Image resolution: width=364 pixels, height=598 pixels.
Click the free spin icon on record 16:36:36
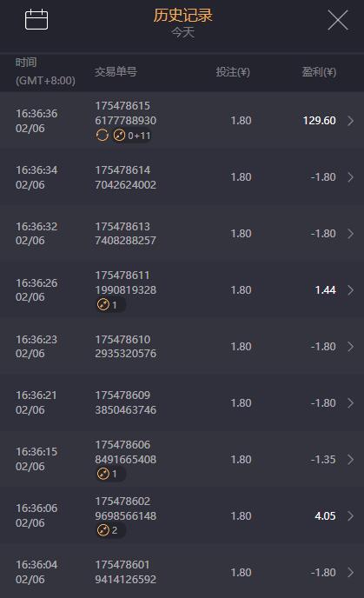click(103, 135)
